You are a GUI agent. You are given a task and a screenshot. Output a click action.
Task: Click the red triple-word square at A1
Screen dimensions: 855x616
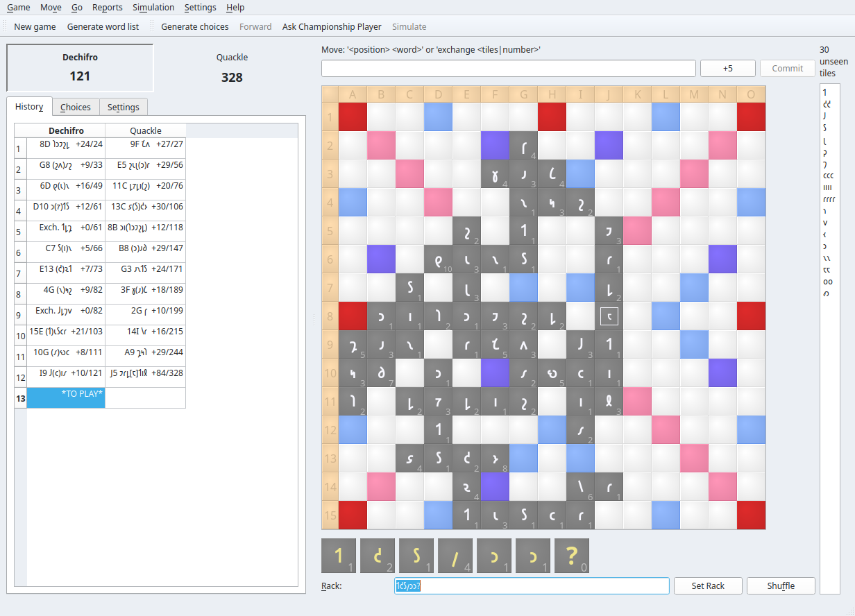tap(353, 117)
